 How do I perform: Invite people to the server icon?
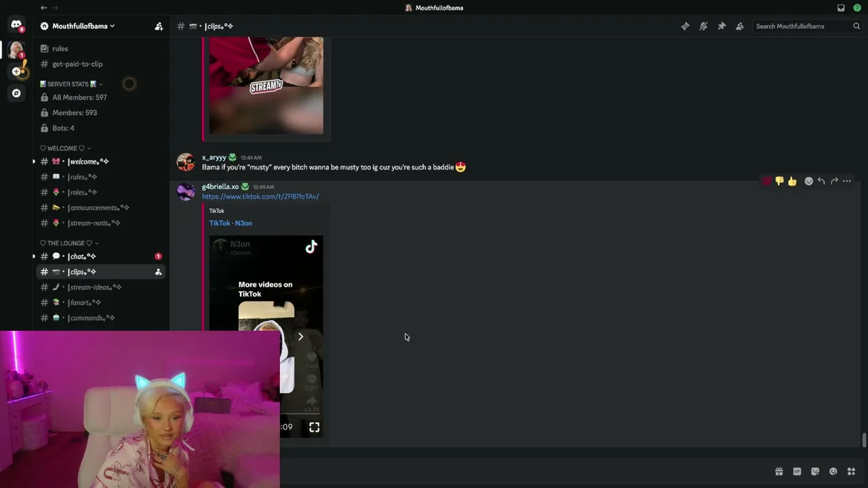[159, 26]
